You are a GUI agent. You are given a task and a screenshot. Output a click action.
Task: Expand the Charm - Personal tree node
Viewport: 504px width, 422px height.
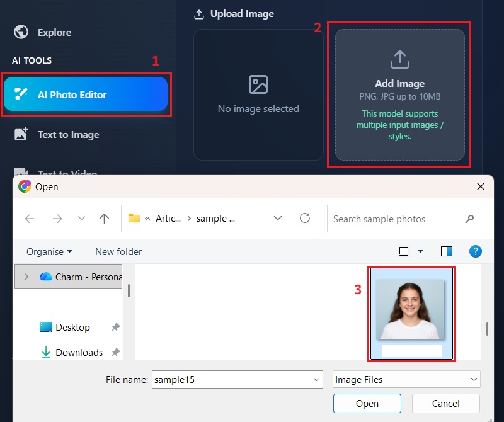coord(26,277)
